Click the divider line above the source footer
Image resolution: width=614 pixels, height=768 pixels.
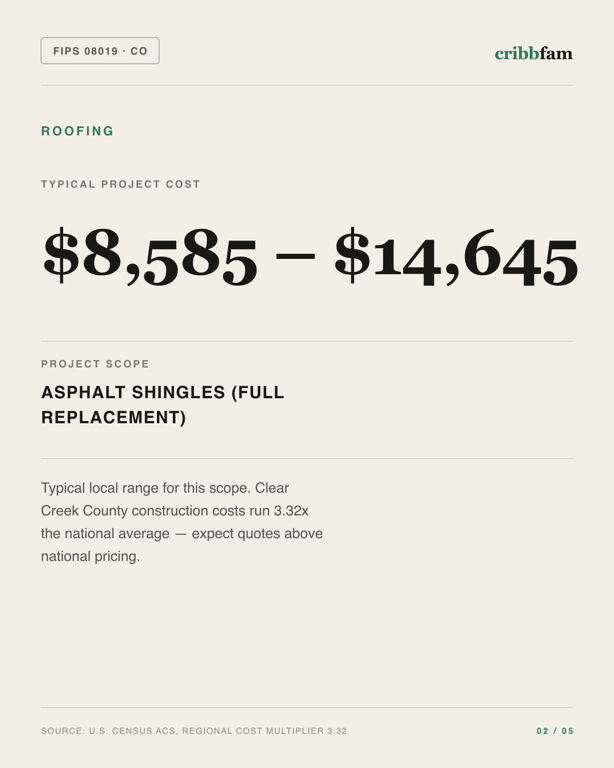(307, 707)
